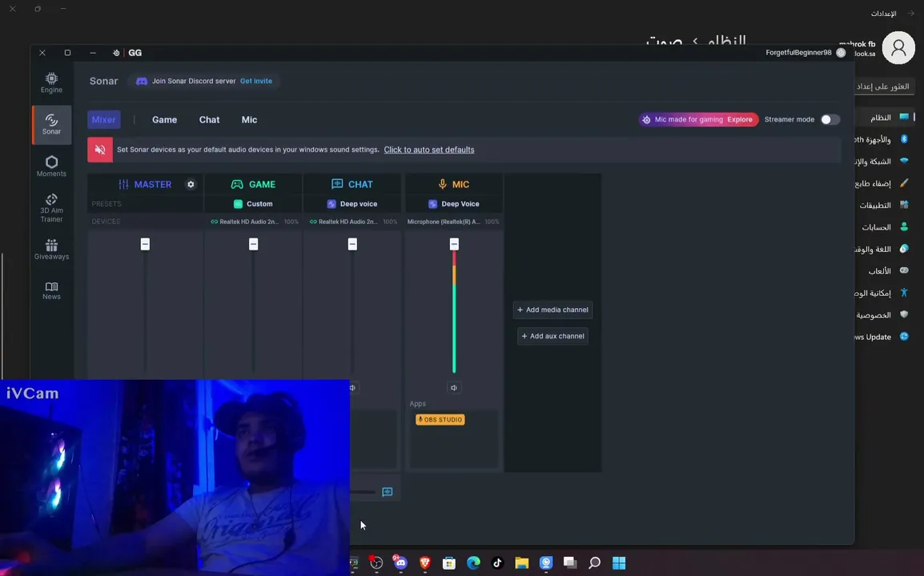This screenshot has height=576, width=924.
Task: Open the Game preset dropdown showing Custom
Action: pos(253,204)
